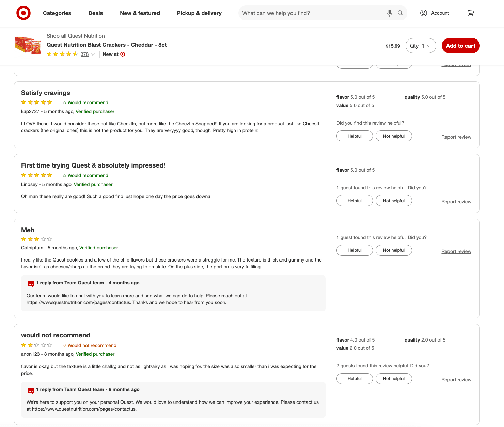Viewport: 504px width, 427px height.
Task: Click the 'First time trying Quest' review title
Action: click(x=93, y=165)
